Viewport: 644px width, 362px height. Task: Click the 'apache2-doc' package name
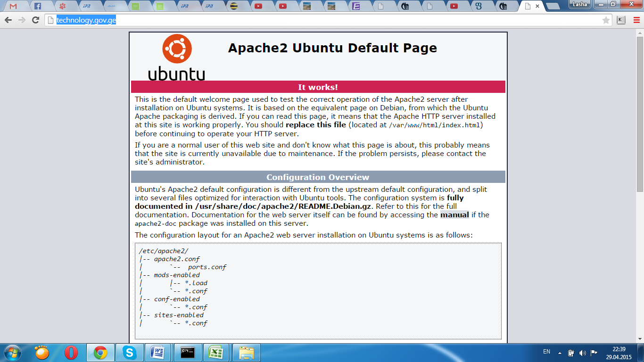pyautogui.click(x=156, y=223)
